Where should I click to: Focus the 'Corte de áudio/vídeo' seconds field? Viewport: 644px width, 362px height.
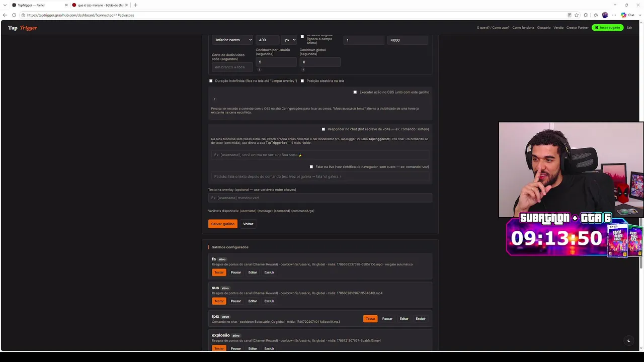tap(232, 67)
